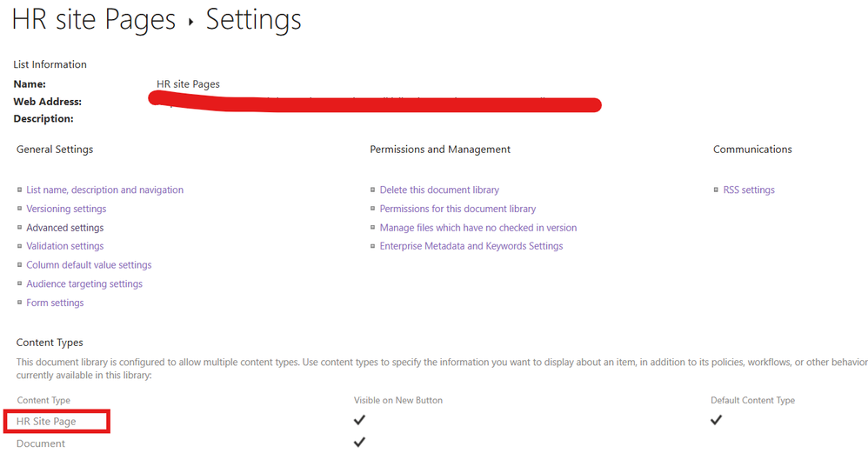Open the HR Site Page content type
The height and width of the screenshot is (453, 868).
46,422
